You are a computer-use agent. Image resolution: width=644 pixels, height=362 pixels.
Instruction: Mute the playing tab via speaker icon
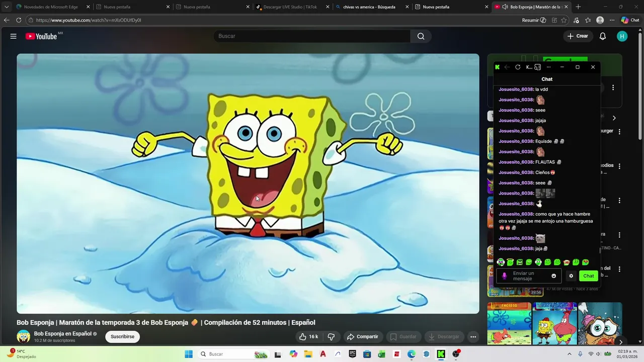coord(505,7)
